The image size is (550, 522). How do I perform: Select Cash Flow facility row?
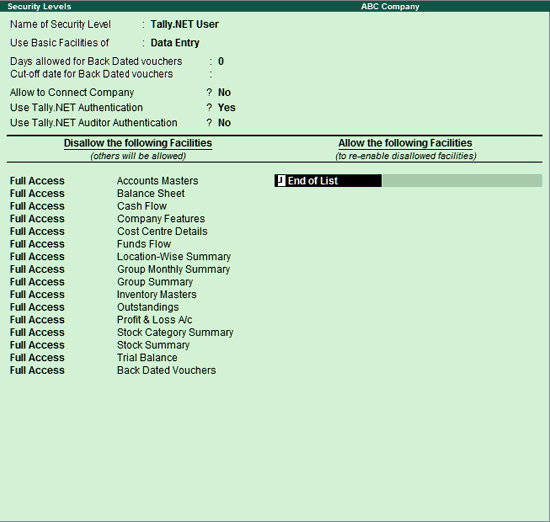[x=142, y=206]
